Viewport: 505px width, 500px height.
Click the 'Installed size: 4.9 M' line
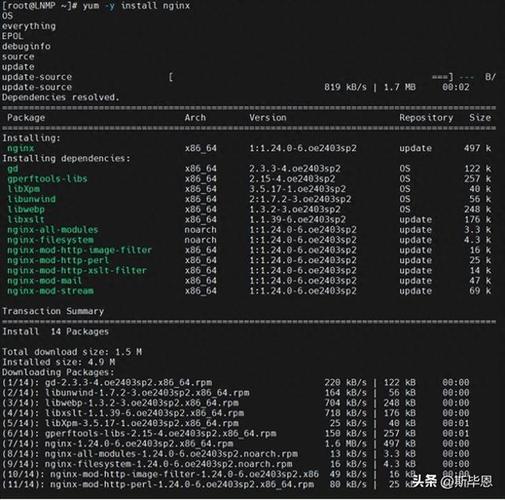[x=58, y=362]
